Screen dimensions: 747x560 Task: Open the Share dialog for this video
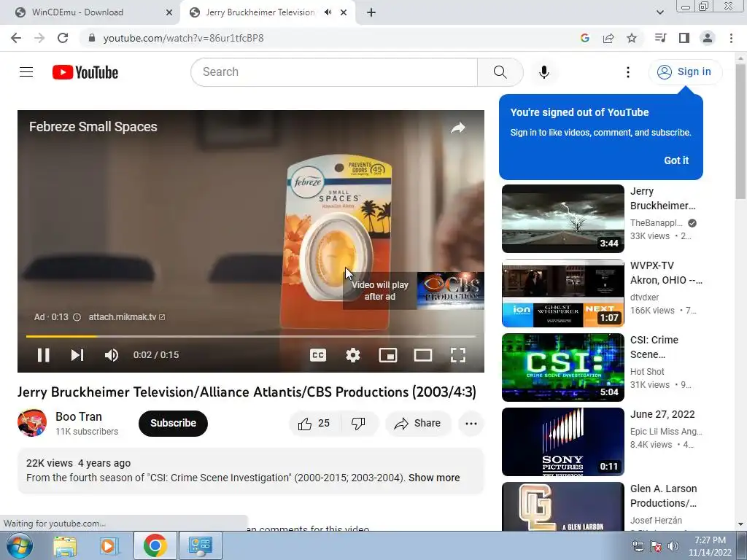tap(418, 424)
